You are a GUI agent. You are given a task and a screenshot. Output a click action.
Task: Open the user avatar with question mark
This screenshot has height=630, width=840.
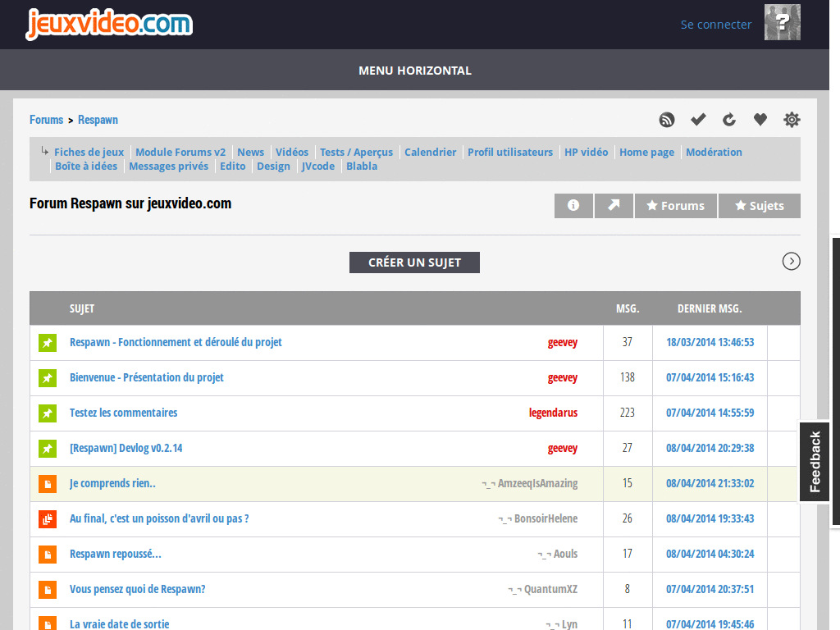click(782, 22)
